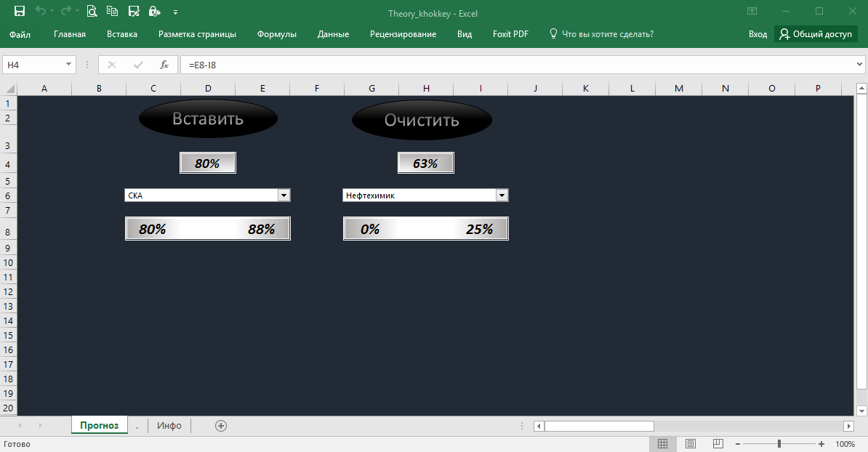Open Customize Quick Access Toolbar dropdown
This screenshot has height=452, width=868.
(175, 12)
